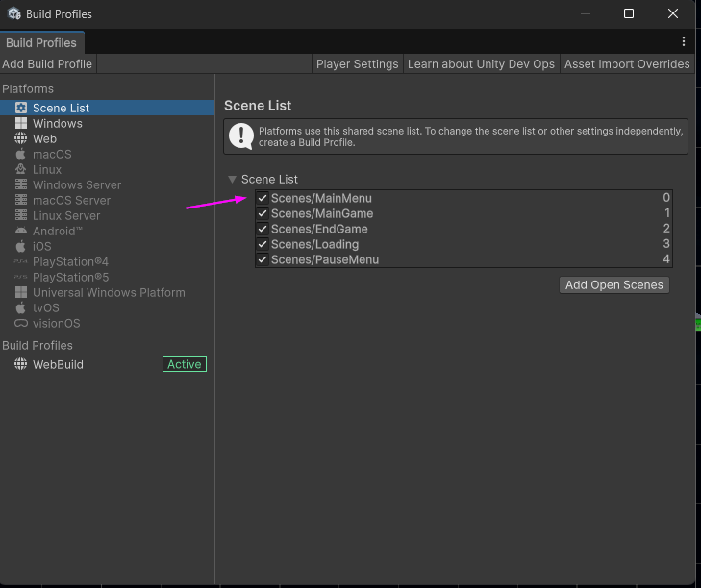Open Player Settings
Image resolution: width=701 pixels, height=588 pixels.
[357, 64]
